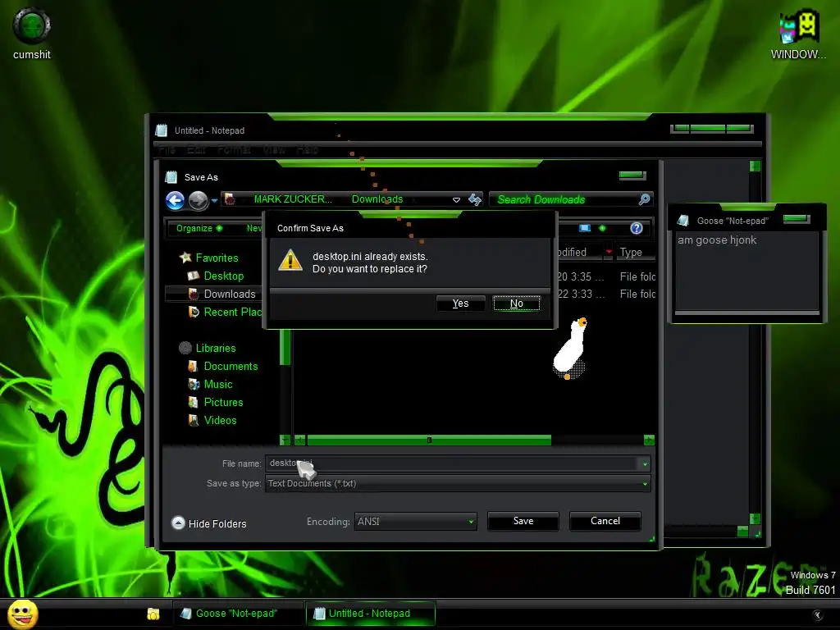Select Downloads in navigation pane
The image size is (840, 630).
[x=230, y=294]
